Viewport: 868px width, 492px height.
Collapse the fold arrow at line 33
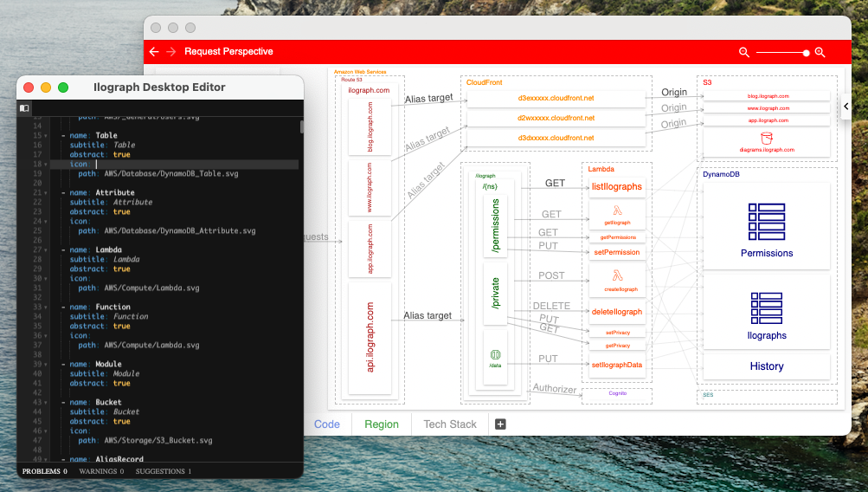click(46, 307)
